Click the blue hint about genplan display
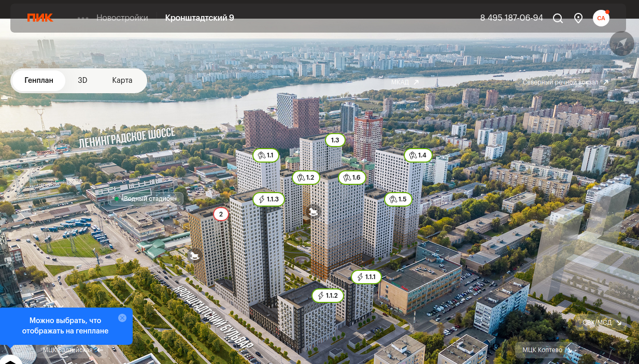 [x=65, y=326]
